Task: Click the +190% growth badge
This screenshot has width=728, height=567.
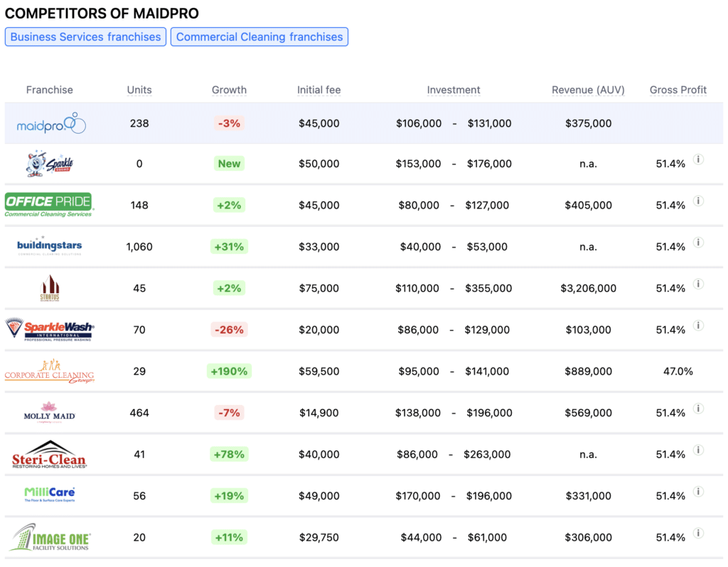Action: pyautogui.click(x=229, y=371)
